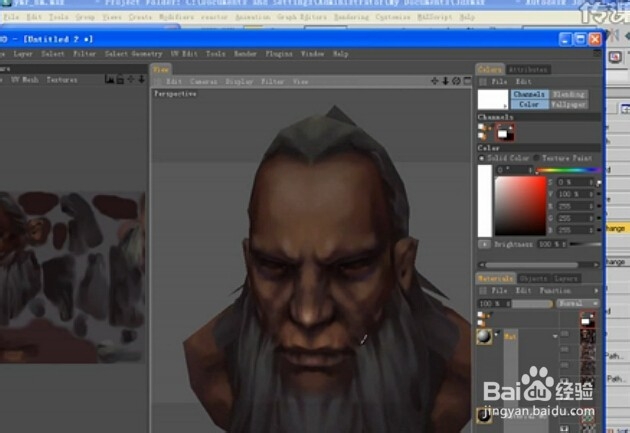Click the Materials opacity slider bar
Viewport: 630px width, 433px height.
click(532, 304)
